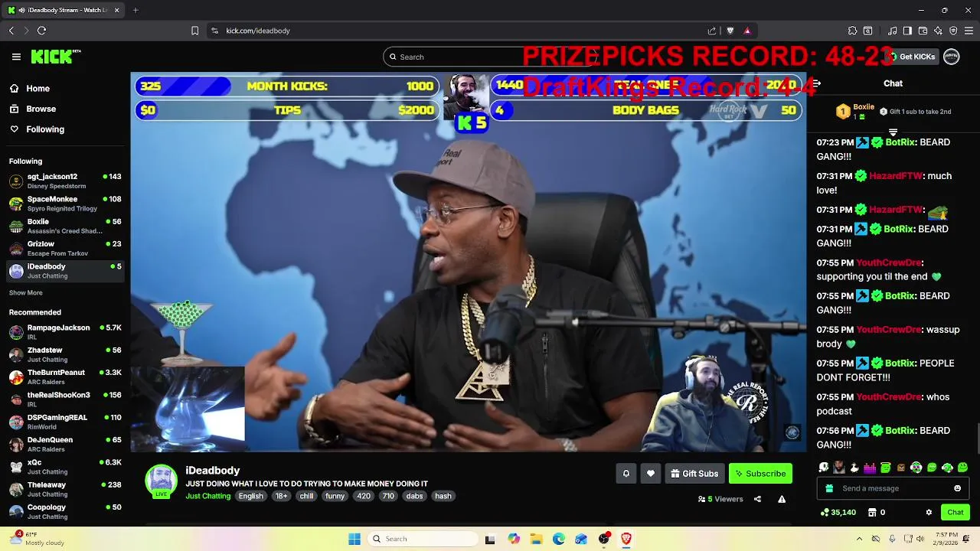Bookmark page via toolbar bookmark icon

tap(194, 31)
